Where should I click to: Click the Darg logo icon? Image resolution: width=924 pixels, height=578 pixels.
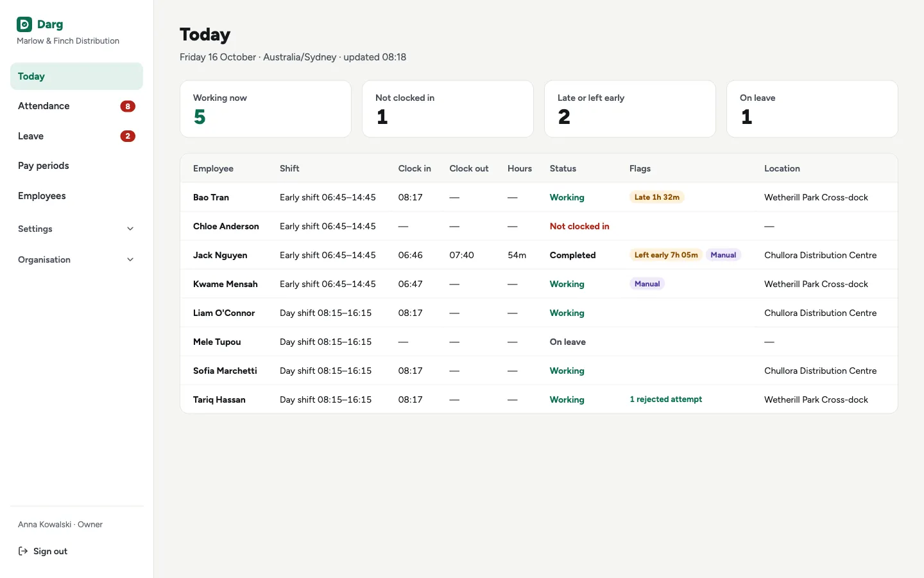pyautogui.click(x=24, y=24)
